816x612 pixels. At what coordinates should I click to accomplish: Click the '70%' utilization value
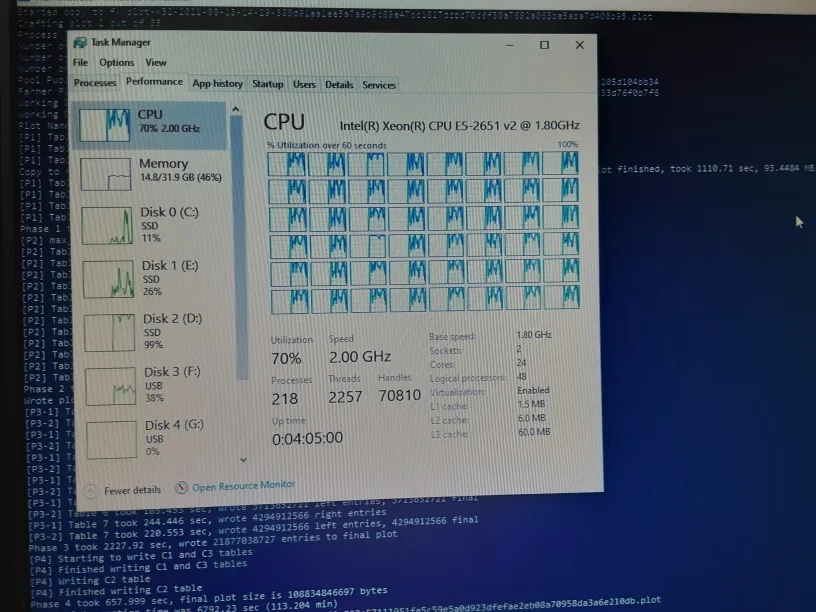pos(286,359)
